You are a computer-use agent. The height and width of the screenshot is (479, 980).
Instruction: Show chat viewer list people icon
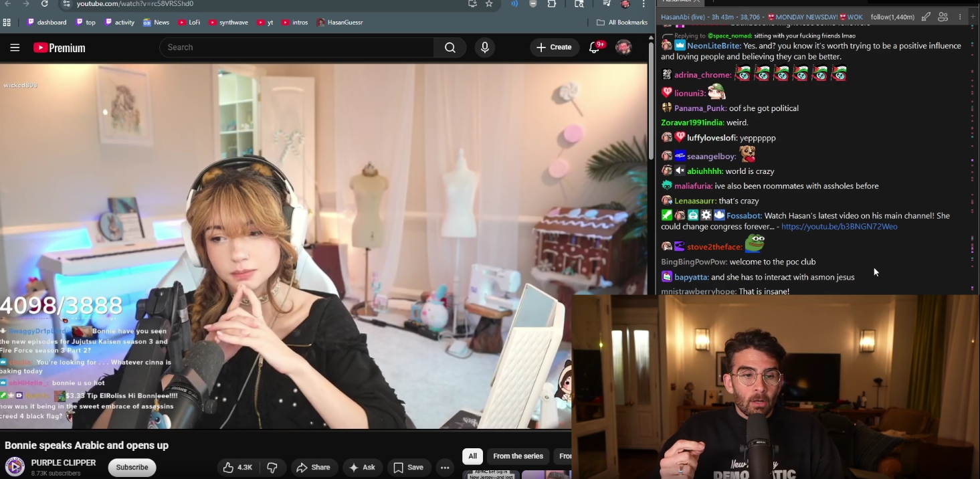pyautogui.click(x=943, y=17)
